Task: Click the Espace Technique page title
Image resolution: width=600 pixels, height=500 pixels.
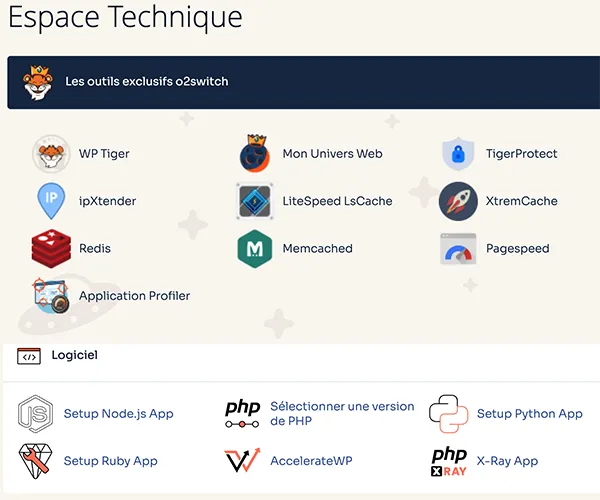Action: [x=125, y=17]
